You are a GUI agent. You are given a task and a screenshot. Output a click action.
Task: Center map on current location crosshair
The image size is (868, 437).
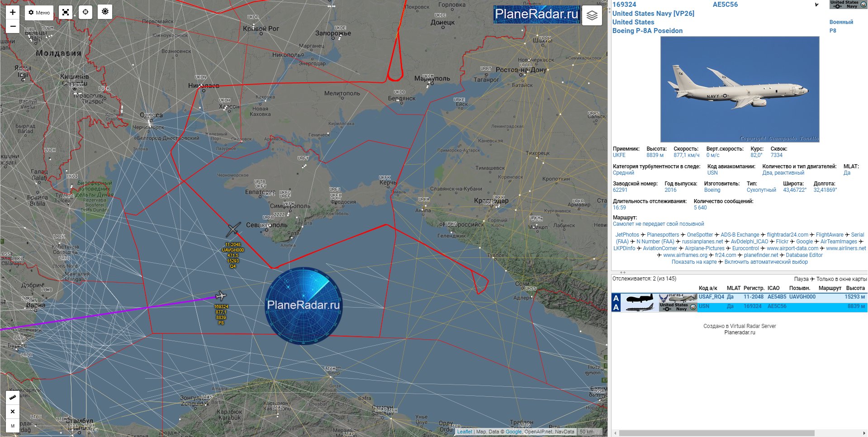[x=85, y=12]
